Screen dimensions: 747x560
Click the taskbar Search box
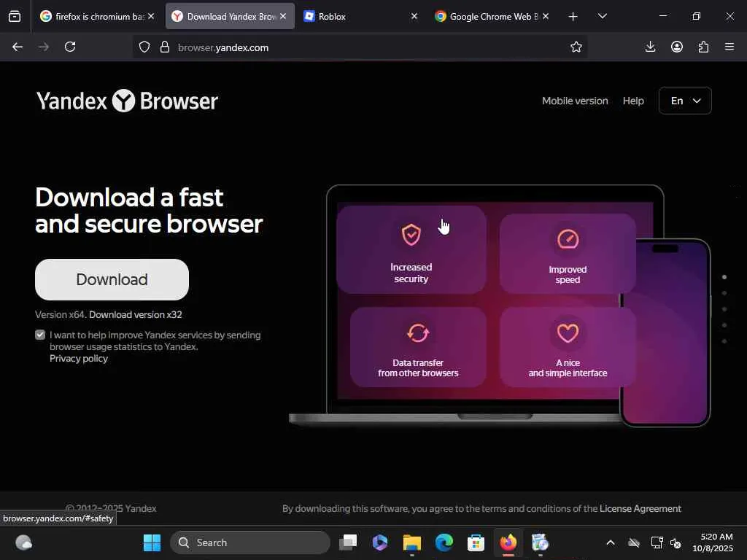pyautogui.click(x=250, y=542)
